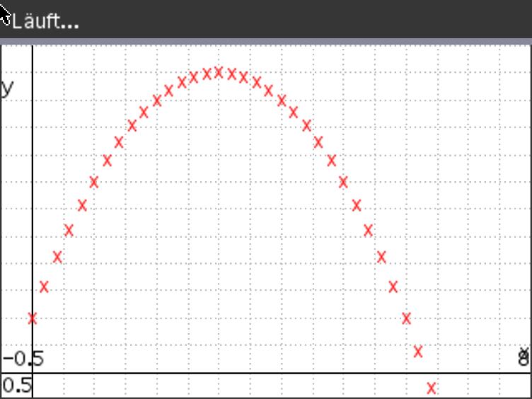Select the highest red data point of curve
The image size is (532, 399).
[219, 72]
